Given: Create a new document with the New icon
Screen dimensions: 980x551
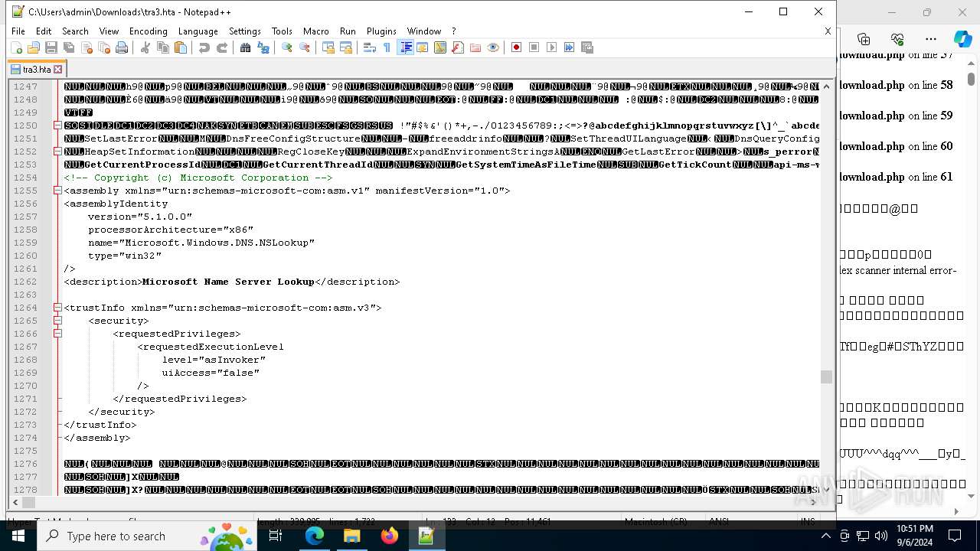Looking at the screenshot, I should tap(16, 47).
